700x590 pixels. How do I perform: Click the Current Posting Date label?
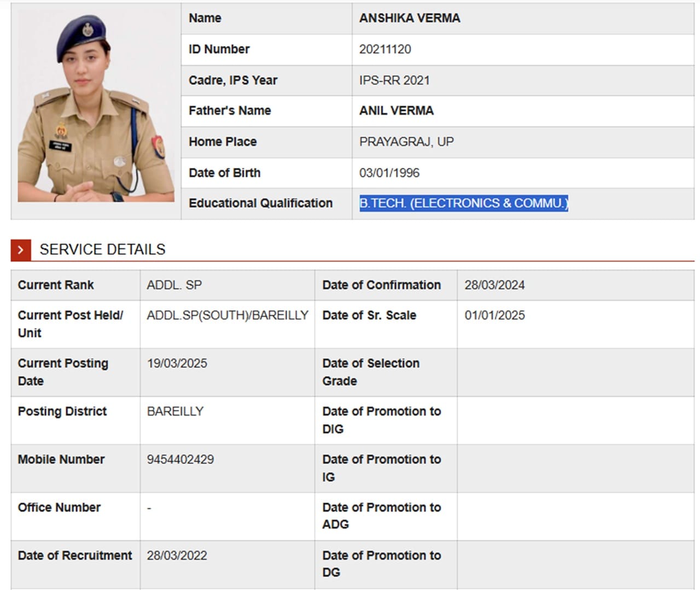[63, 372]
